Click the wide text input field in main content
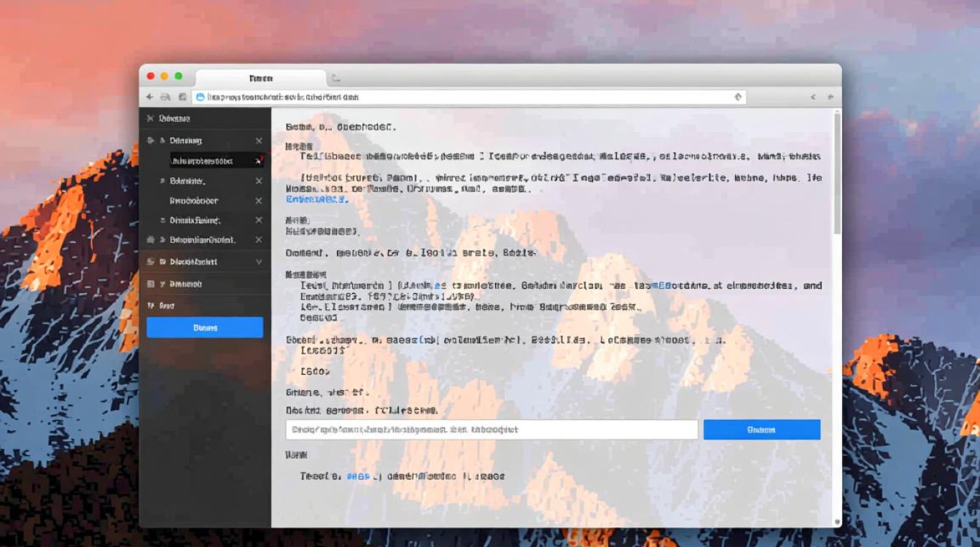This screenshot has height=547, width=980. [x=491, y=430]
